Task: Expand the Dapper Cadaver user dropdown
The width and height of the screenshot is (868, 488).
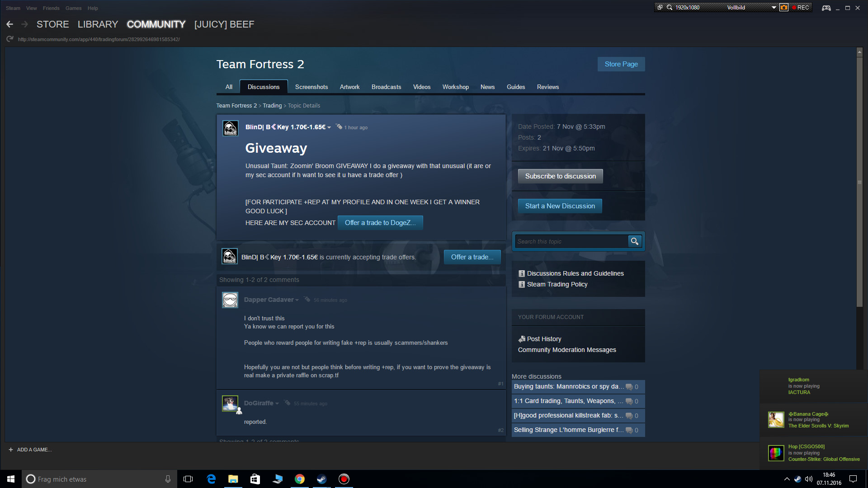Action: coord(297,300)
